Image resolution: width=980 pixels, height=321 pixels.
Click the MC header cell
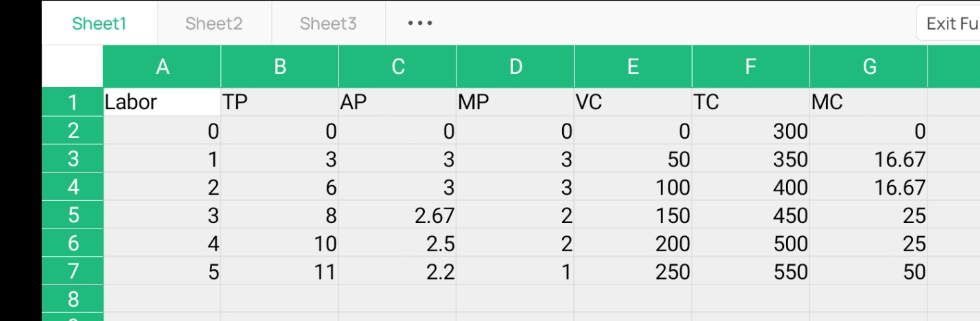pos(869,103)
